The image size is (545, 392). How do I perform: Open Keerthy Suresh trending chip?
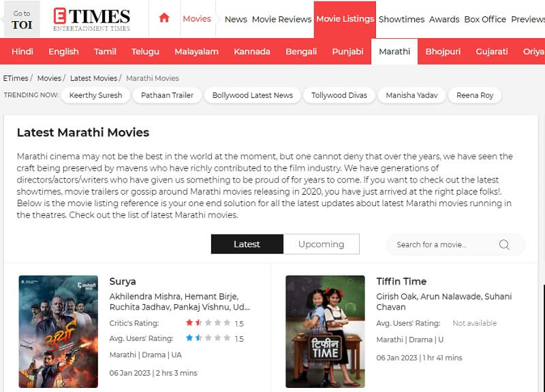point(95,95)
